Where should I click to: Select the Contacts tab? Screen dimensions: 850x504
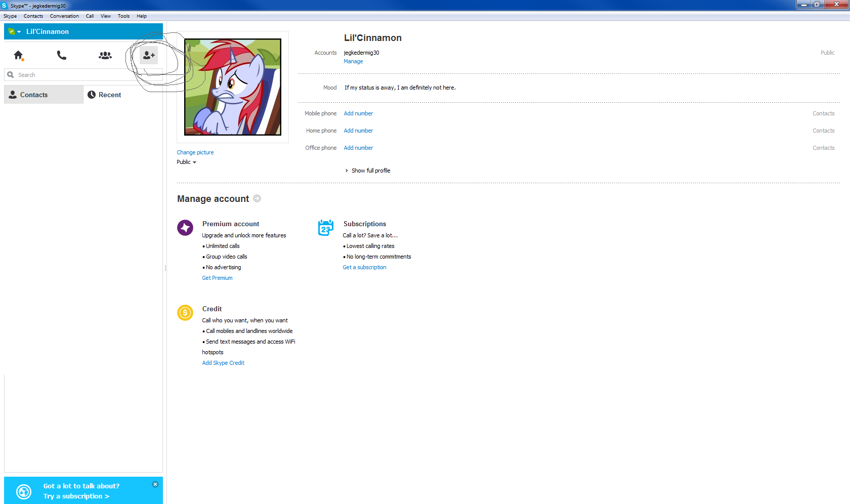pyautogui.click(x=34, y=95)
